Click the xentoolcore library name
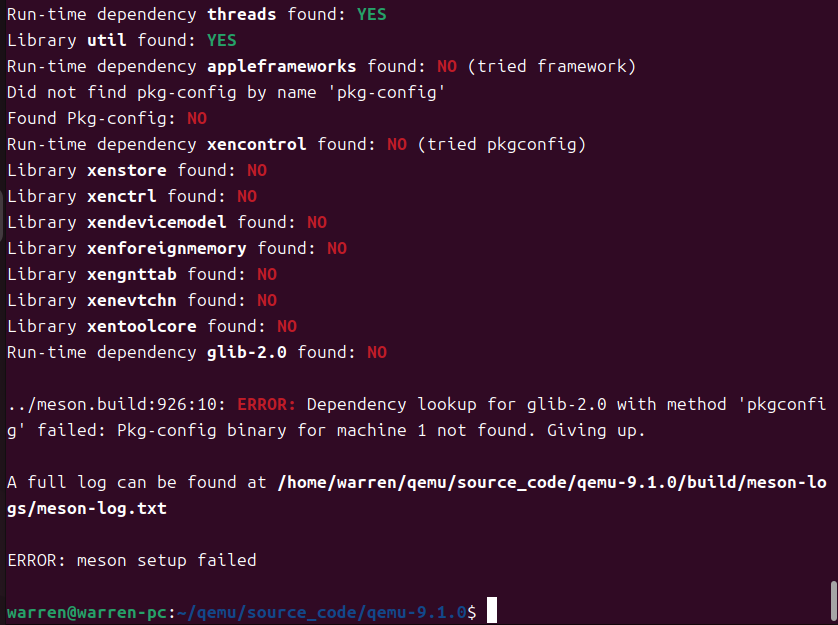The width and height of the screenshot is (838, 625). point(142,327)
